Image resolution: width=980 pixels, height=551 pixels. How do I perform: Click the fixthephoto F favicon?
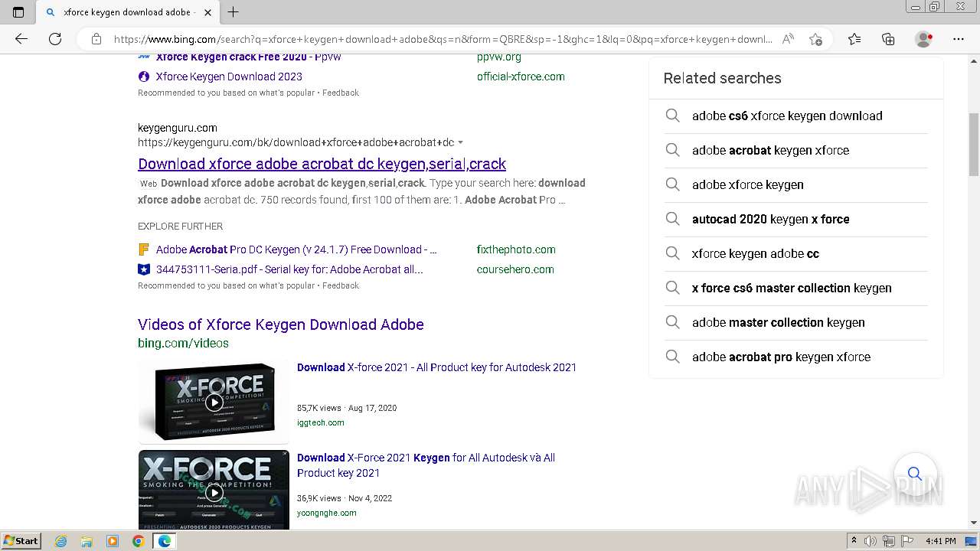click(x=144, y=249)
